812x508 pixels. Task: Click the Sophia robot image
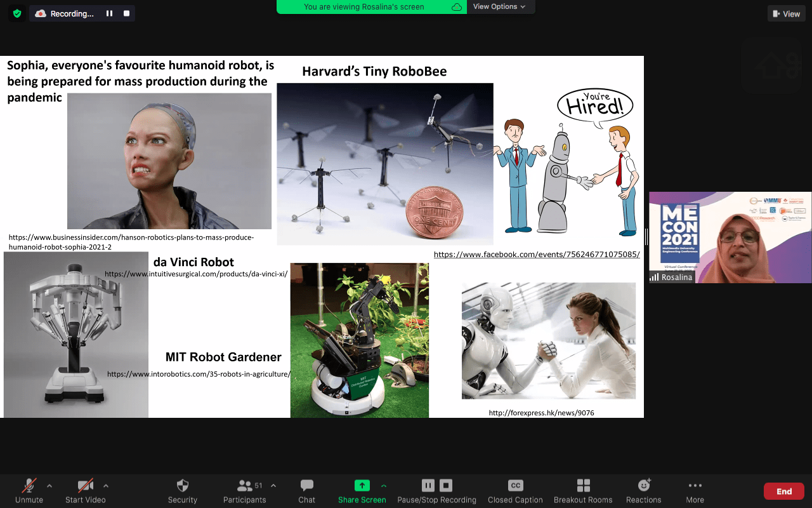pyautogui.click(x=169, y=161)
